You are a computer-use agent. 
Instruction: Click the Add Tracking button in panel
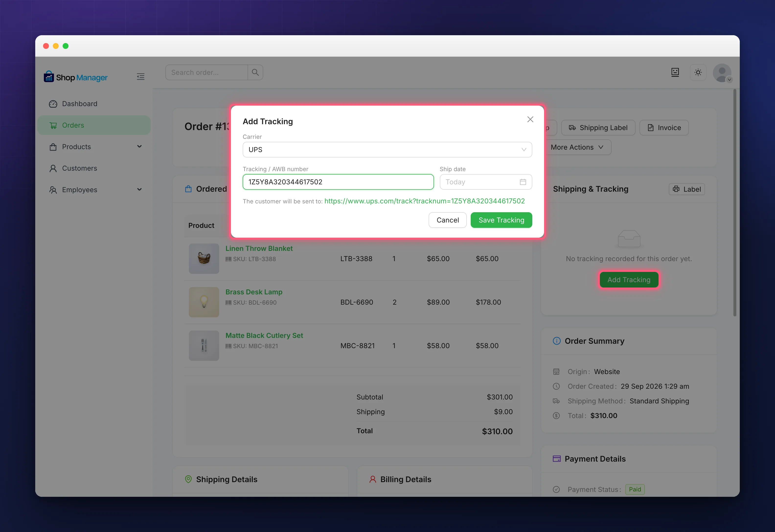pyautogui.click(x=629, y=280)
